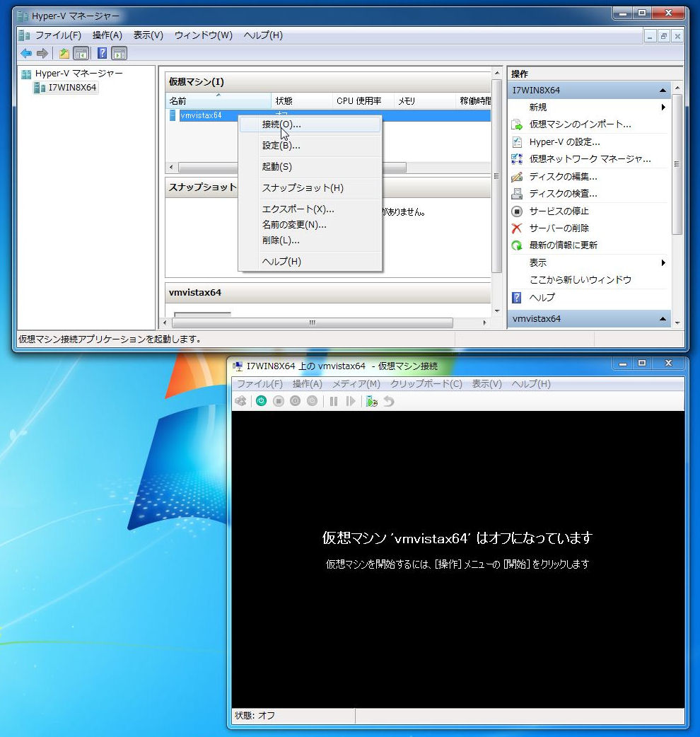Sort virtual machines by CPU 使用率 column header

point(363,100)
